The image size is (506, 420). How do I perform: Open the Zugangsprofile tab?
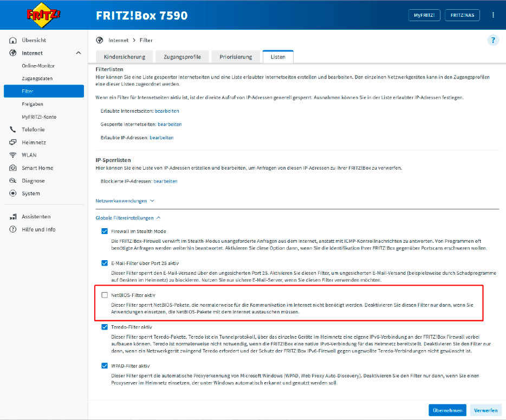point(183,57)
